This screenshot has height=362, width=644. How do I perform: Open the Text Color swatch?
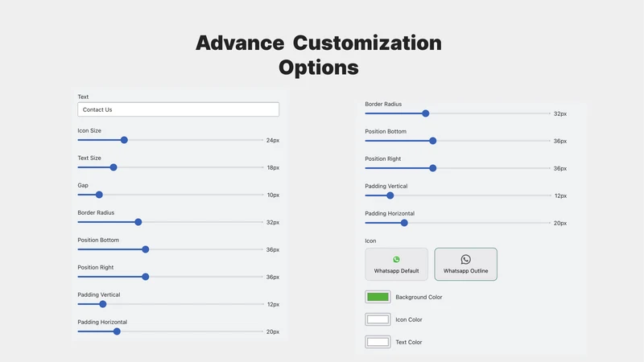pyautogui.click(x=378, y=342)
